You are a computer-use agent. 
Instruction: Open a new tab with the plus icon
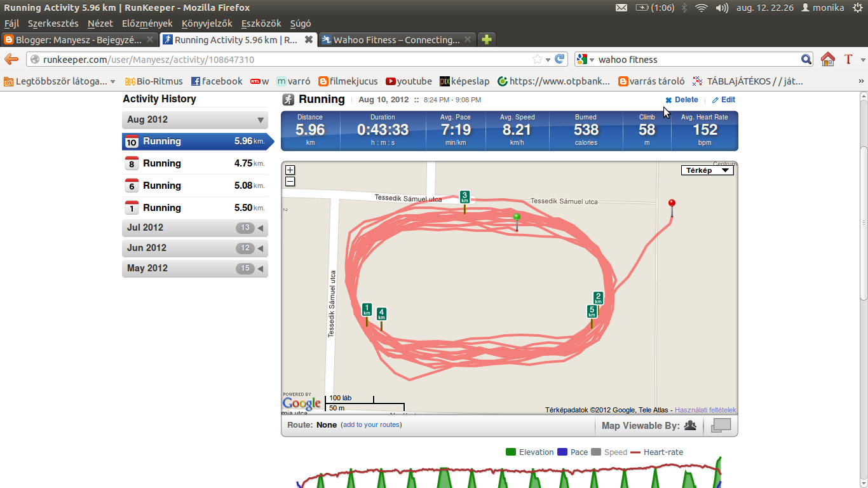tap(487, 39)
